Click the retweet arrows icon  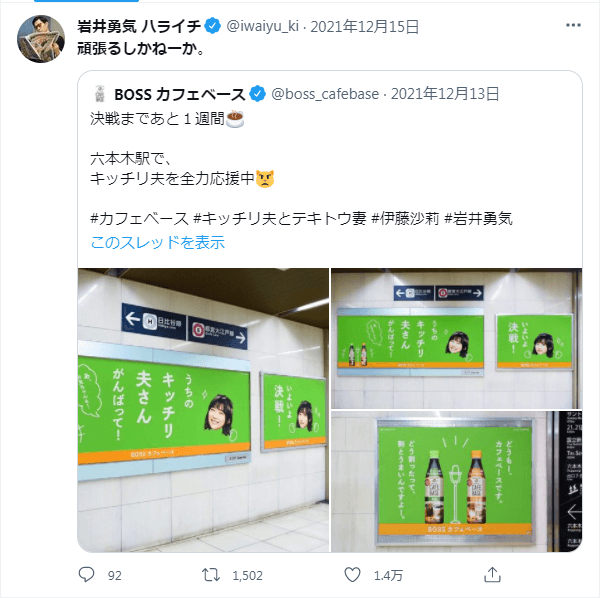[x=211, y=575]
